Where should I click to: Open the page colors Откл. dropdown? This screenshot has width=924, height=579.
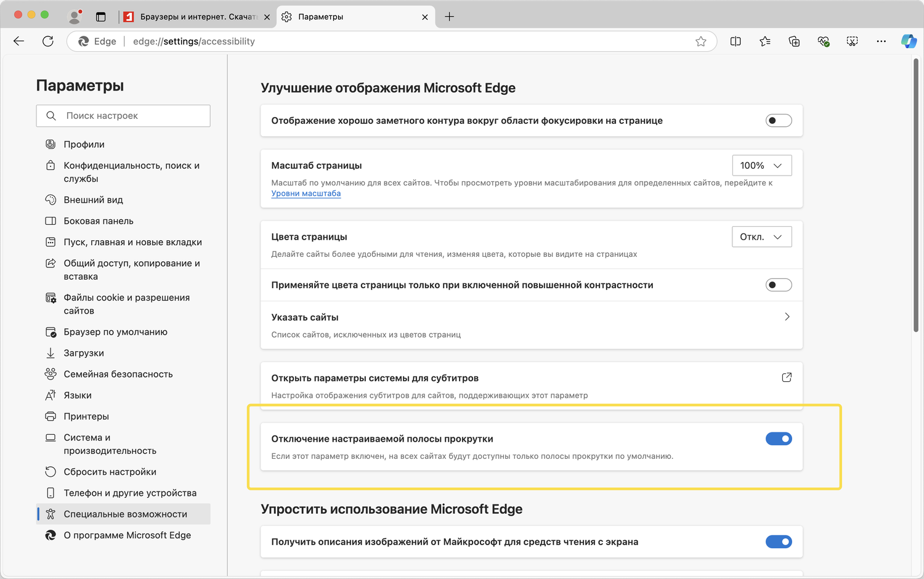click(x=761, y=237)
